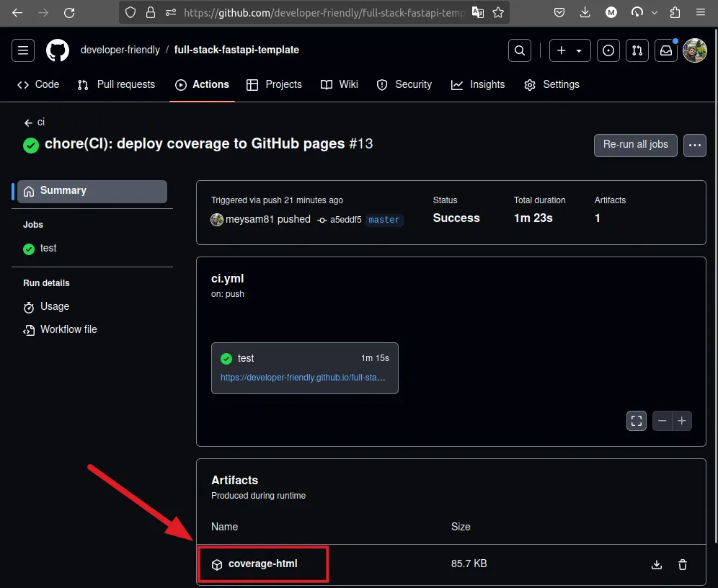Click Re-run all jobs button
This screenshot has height=588, width=718.
(635, 145)
